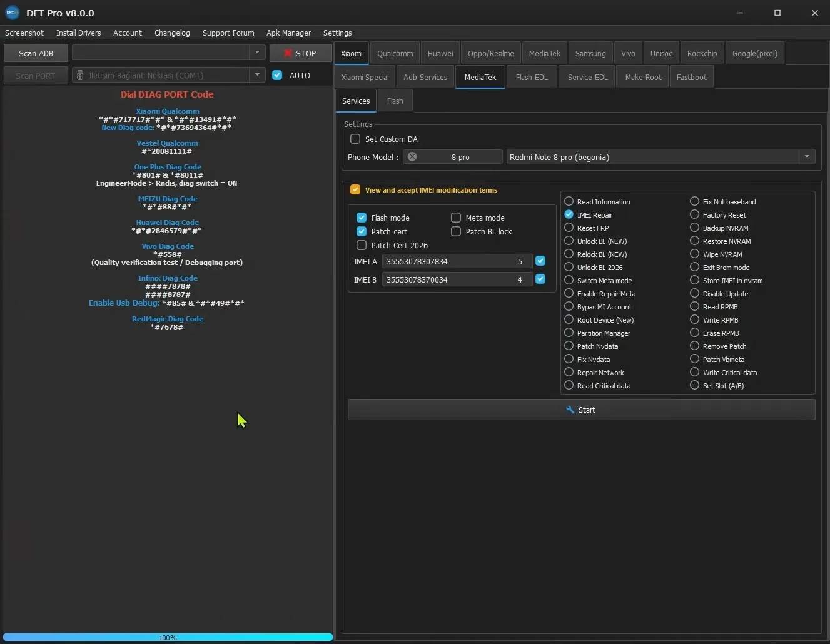This screenshot has width=830, height=644.
Task: Toggle the AUTO port checkbox
Action: [277, 75]
